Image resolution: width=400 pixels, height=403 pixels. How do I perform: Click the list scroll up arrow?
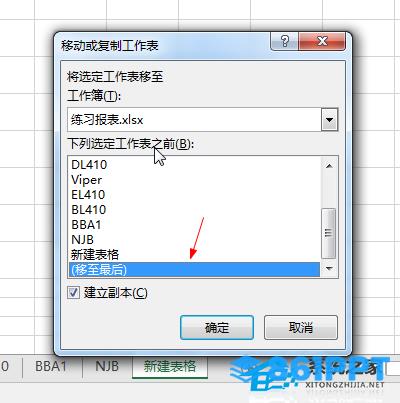pyautogui.click(x=329, y=166)
